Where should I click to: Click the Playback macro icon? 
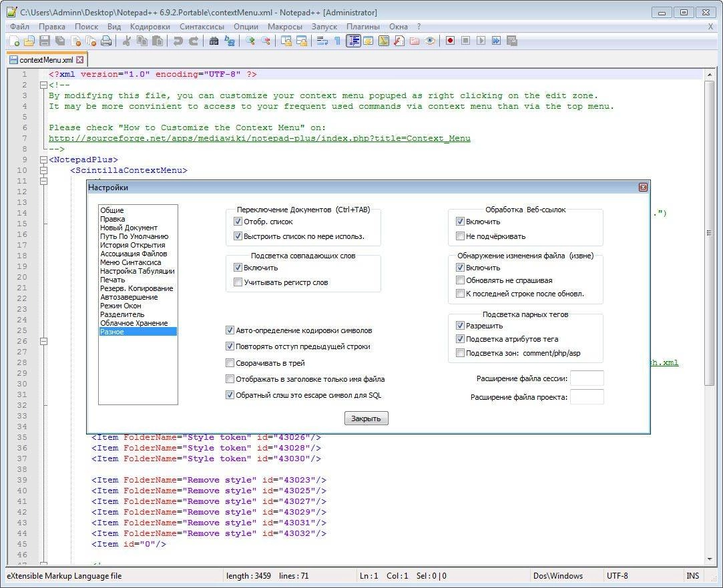point(481,41)
